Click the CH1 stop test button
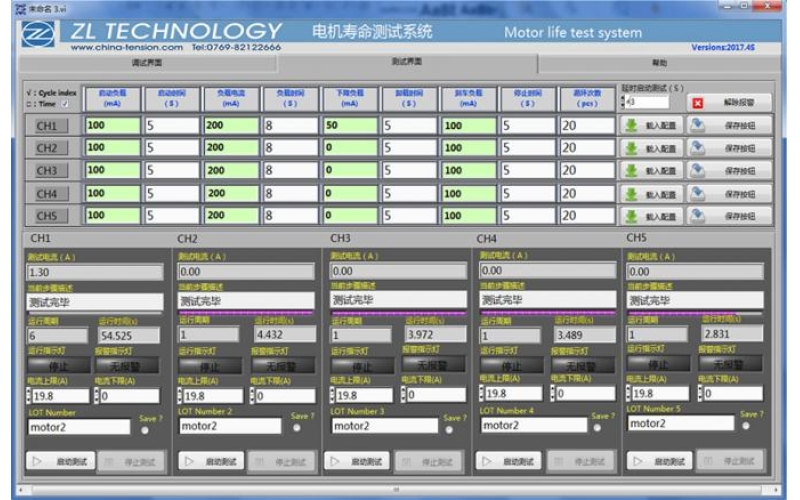 tap(132, 462)
